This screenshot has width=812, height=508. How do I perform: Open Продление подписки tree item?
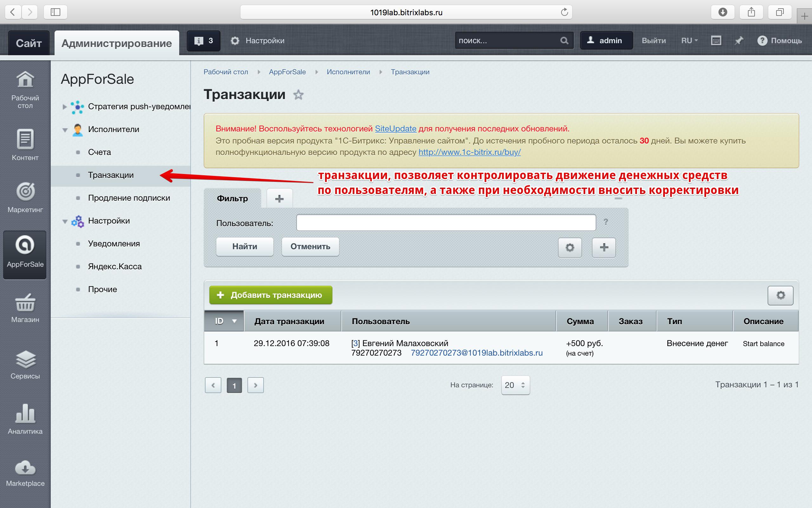point(129,198)
